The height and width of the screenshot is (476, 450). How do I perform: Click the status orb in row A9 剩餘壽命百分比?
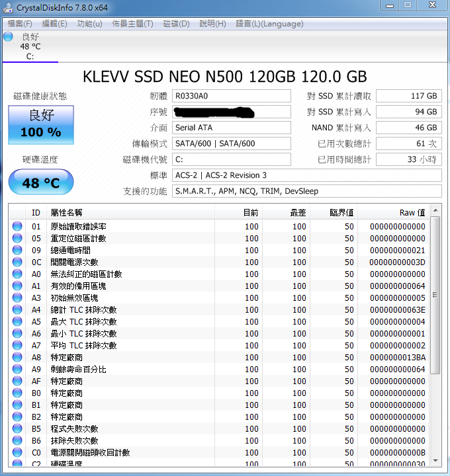point(17,369)
